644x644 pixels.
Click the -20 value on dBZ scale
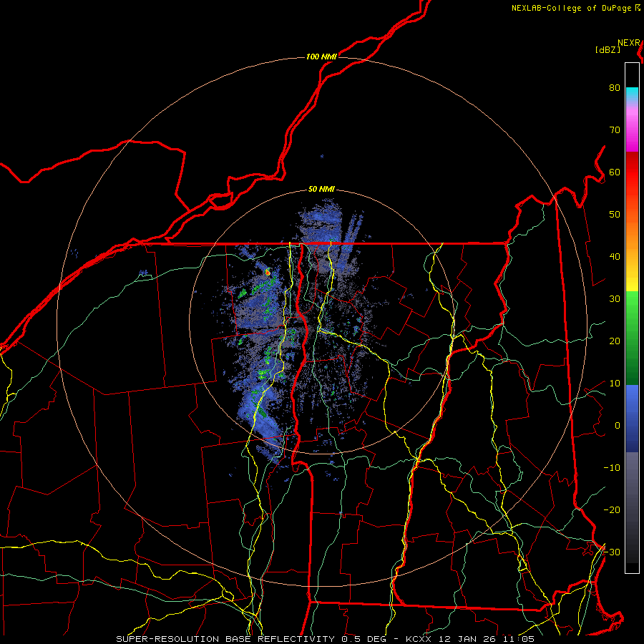pyautogui.click(x=612, y=509)
